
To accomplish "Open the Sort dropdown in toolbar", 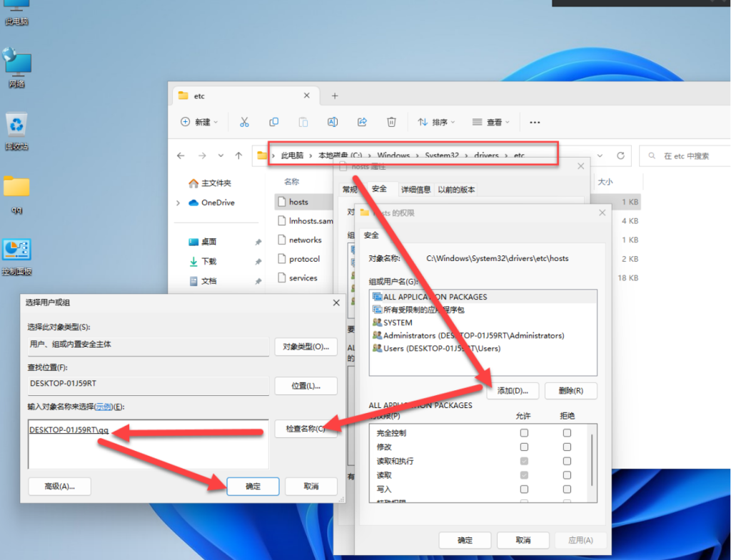I will point(436,122).
